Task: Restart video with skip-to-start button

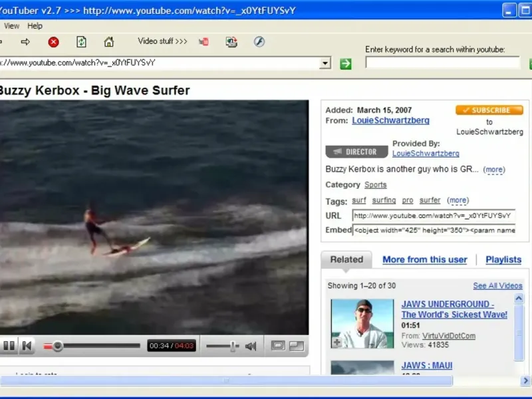Action: click(x=27, y=346)
